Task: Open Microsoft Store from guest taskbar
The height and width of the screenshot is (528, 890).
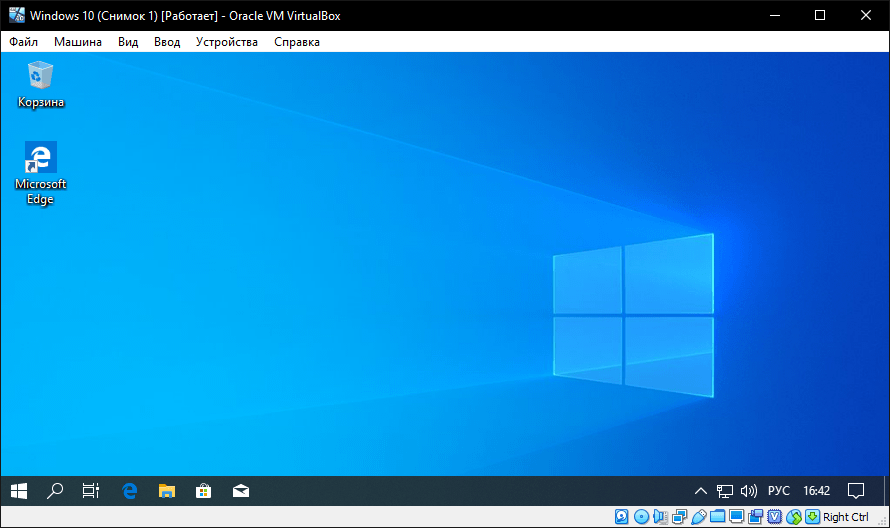Action: [x=204, y=491]
